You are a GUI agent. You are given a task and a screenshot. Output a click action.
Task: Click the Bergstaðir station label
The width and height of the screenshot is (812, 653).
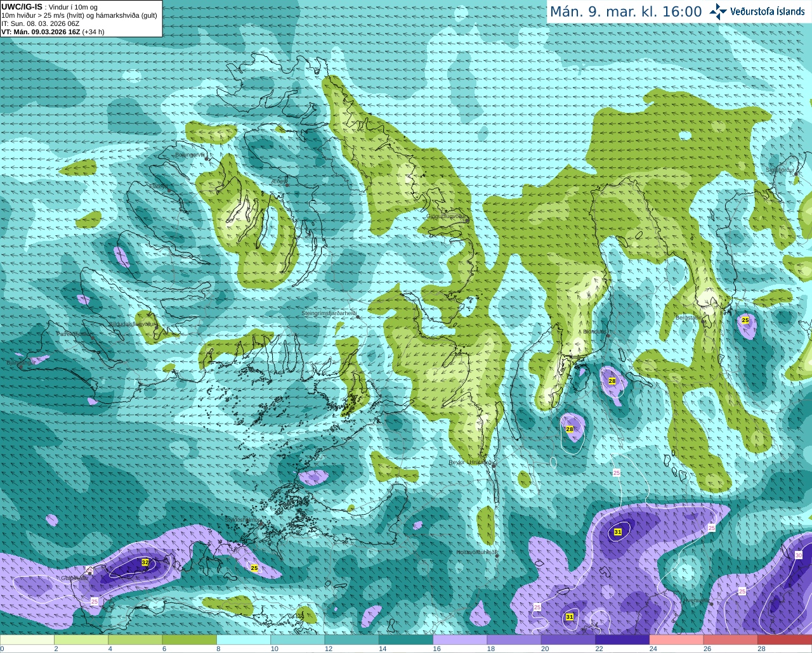click(688, 317)
